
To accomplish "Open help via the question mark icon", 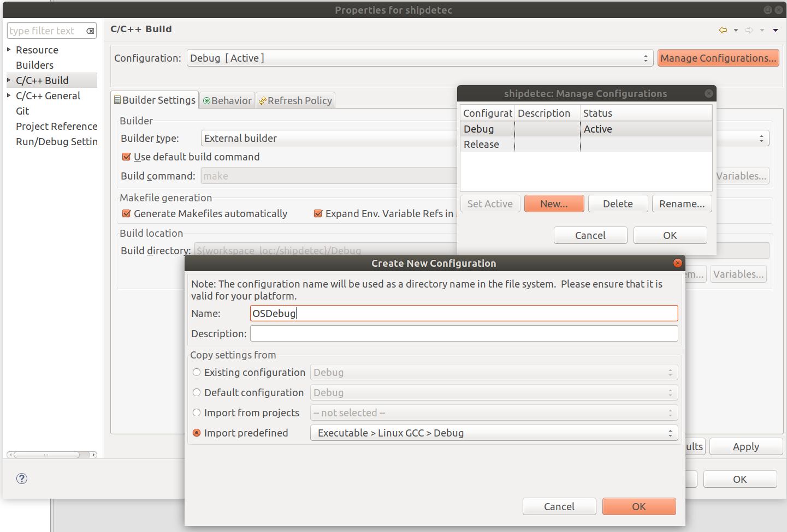I will pos(21,479).
